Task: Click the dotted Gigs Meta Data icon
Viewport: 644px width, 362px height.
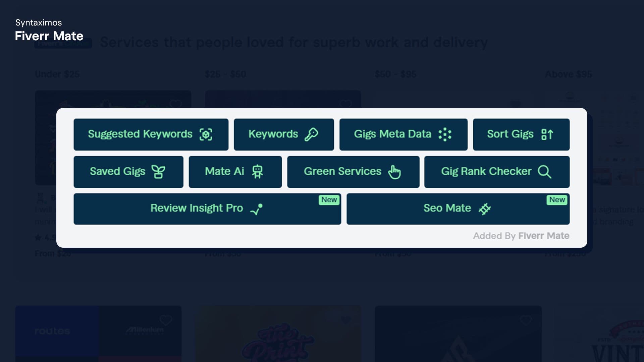Action: (x=445, y=134)
